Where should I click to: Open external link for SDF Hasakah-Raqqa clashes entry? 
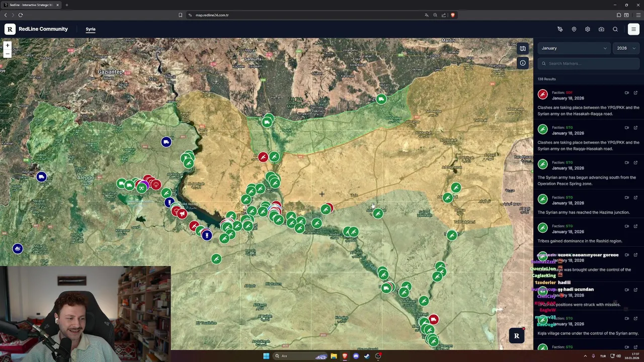pos(635,93)
